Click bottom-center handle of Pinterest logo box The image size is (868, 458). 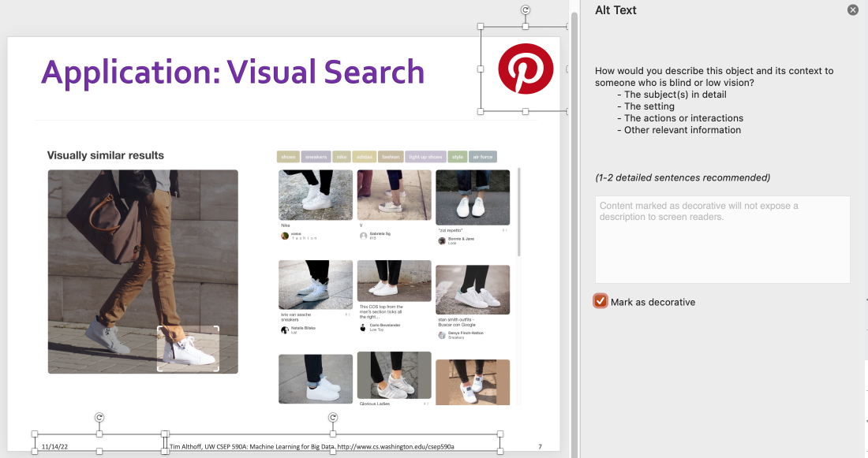tap(526, 112)
